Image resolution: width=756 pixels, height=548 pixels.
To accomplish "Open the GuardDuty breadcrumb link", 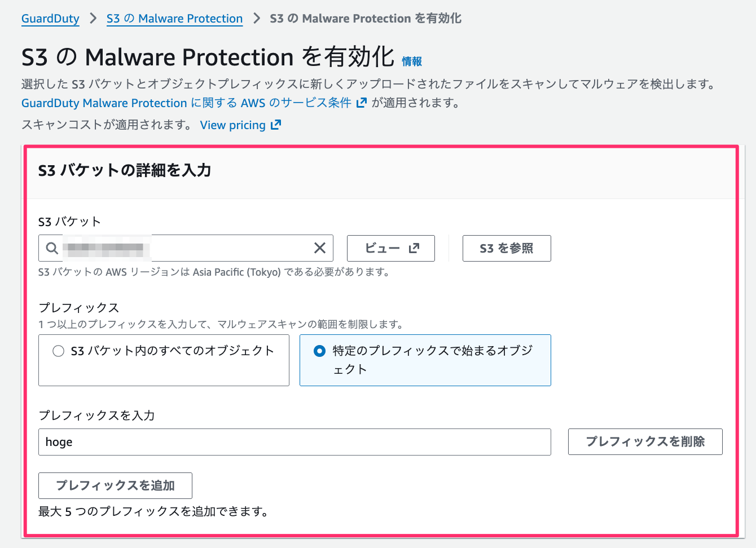I will coord(50,19).
